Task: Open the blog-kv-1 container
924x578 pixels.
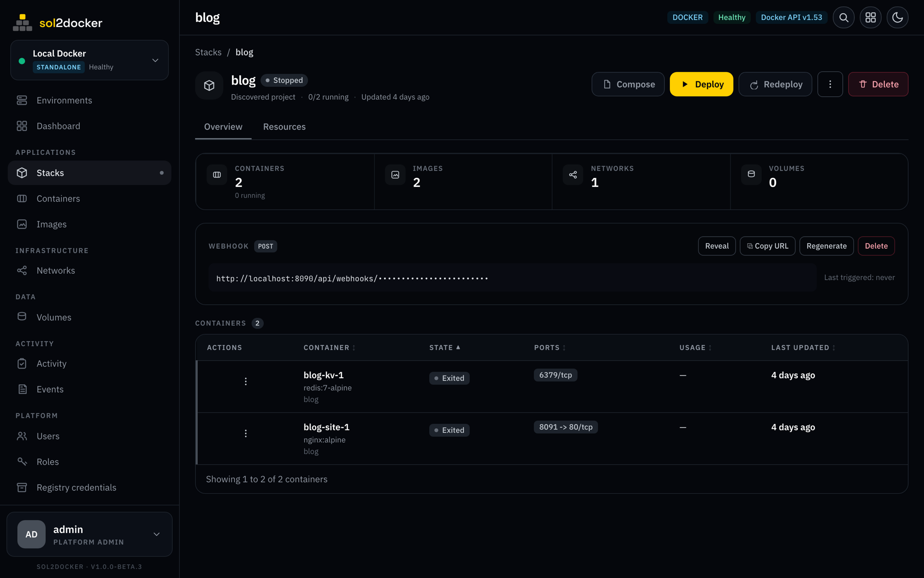Action: (x=323, y=375)
